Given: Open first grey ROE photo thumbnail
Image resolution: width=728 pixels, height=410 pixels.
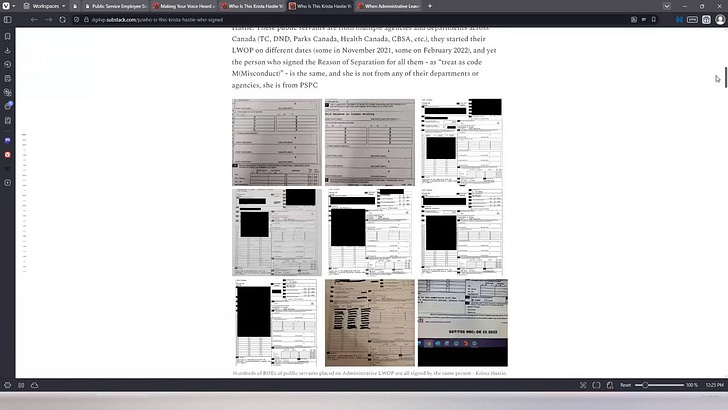Looking at the screenshot, I should [277, 142].
